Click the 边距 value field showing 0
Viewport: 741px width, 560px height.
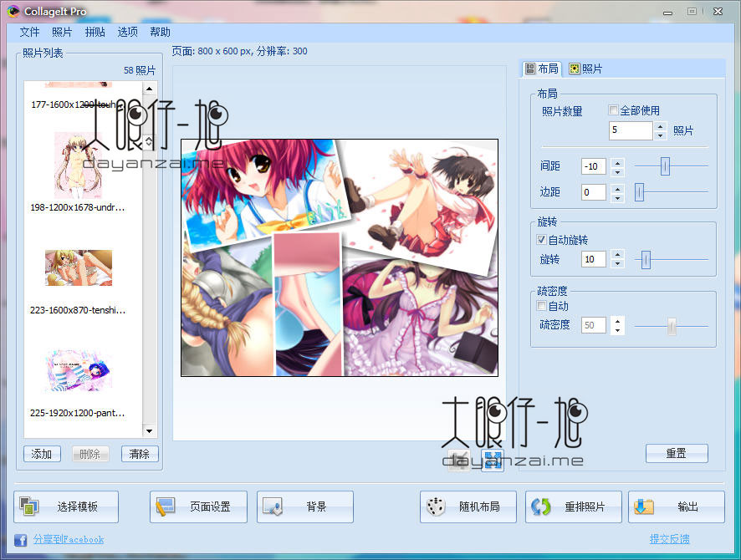594,192
